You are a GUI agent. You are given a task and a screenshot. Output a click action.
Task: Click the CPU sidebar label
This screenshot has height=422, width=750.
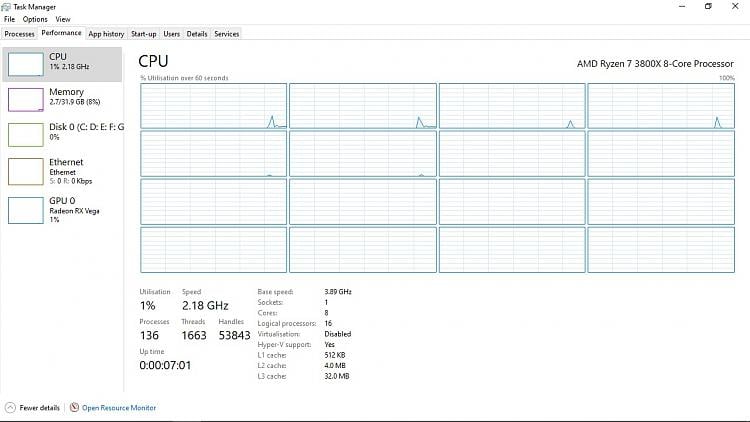tap(58, 56)
